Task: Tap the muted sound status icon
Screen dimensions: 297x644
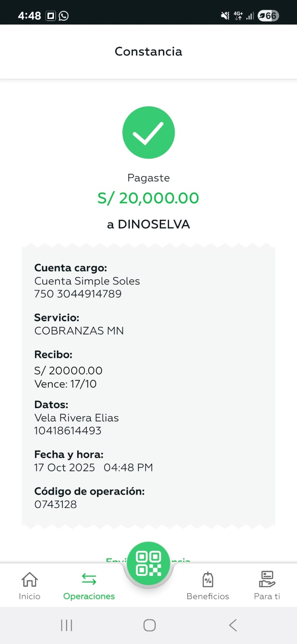Action: click(225, 16)
